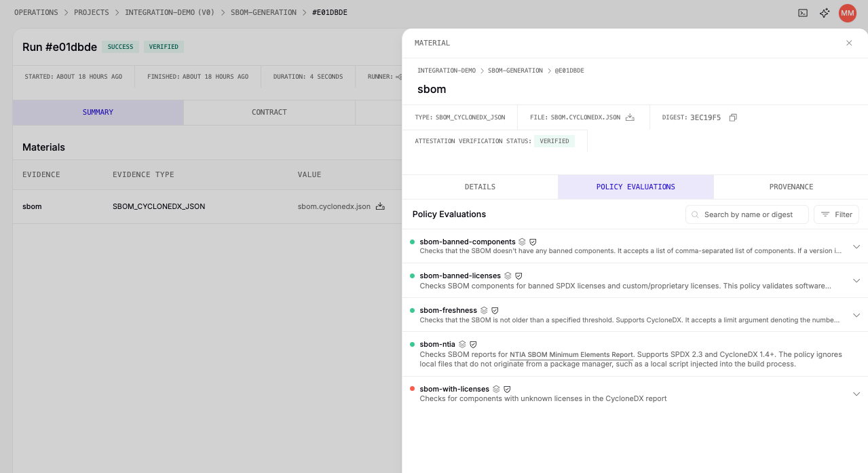Expand the sbom-banned-licenses policy row
This screenshot has width=868, height=473.
[x=856, y=280]
